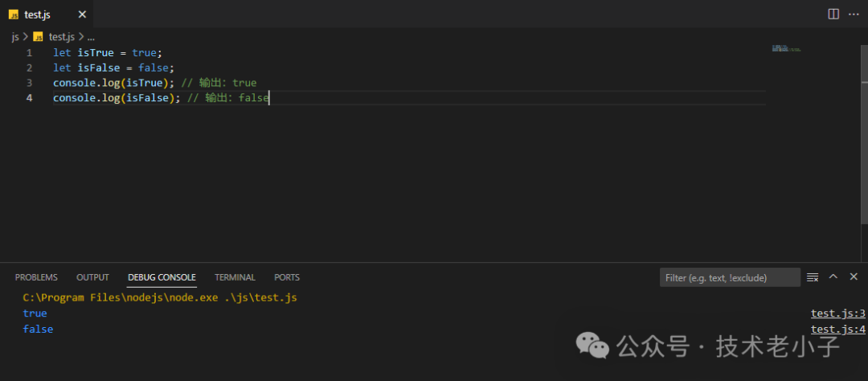Viewport: 868px width, 381px height.
Task: Open the editor more actions ellipsis
Action: 854,14
